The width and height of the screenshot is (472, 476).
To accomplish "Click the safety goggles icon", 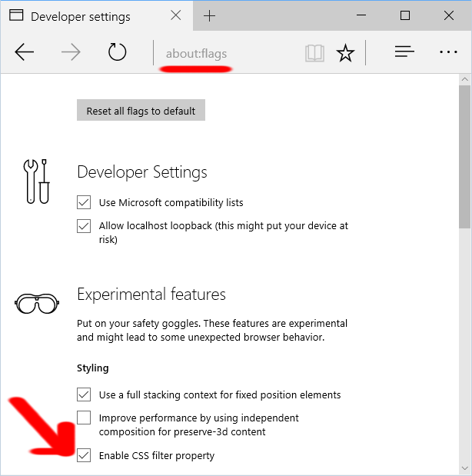I will pos(37,303).
